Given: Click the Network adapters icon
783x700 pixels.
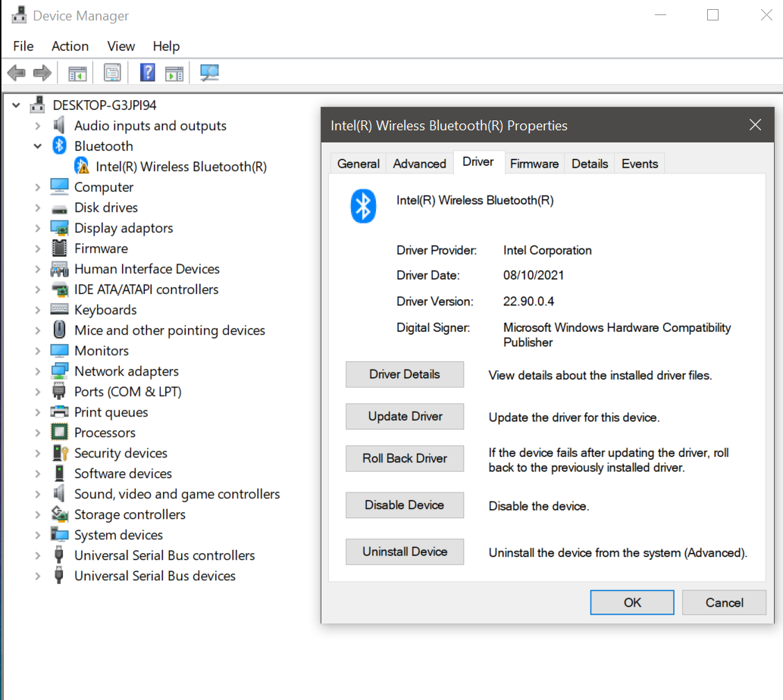Looking at the screenshot, I should (59, 370).
